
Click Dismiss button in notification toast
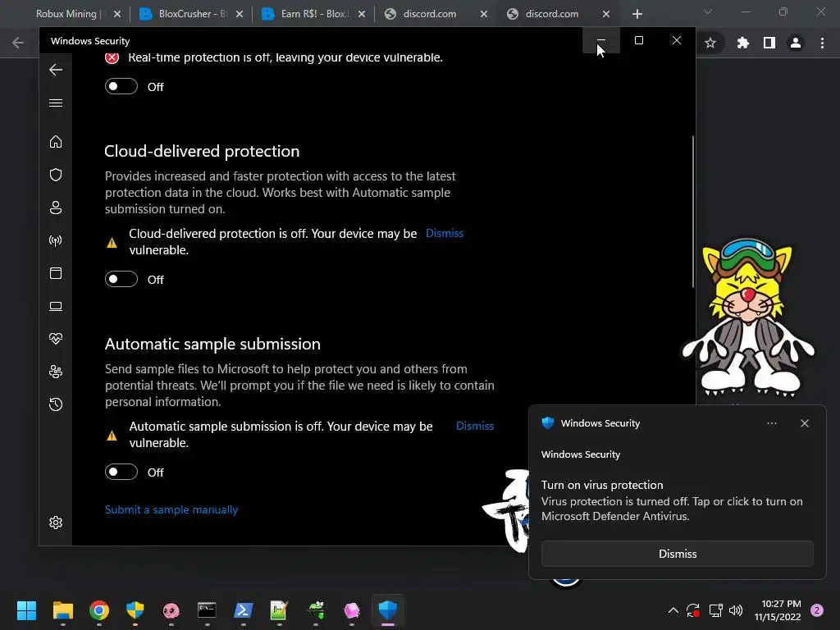click(677, 554)
